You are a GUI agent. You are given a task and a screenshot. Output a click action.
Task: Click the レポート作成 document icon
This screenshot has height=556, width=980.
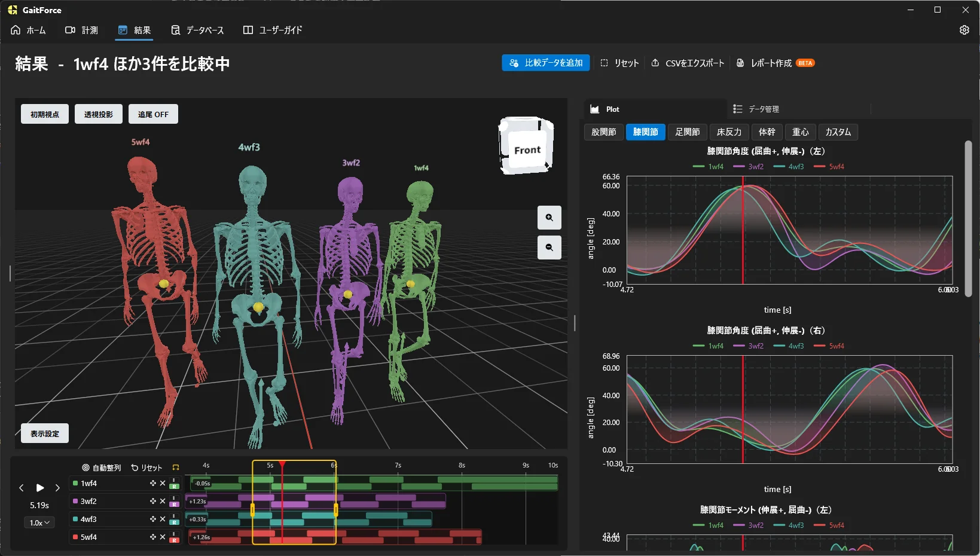tap(740, 63)
